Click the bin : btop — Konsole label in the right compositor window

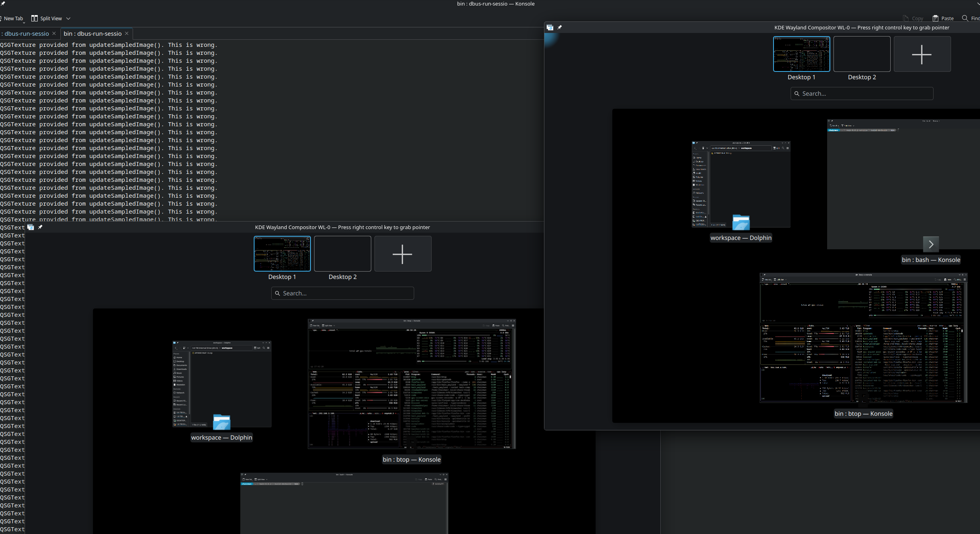coord(863,414)
